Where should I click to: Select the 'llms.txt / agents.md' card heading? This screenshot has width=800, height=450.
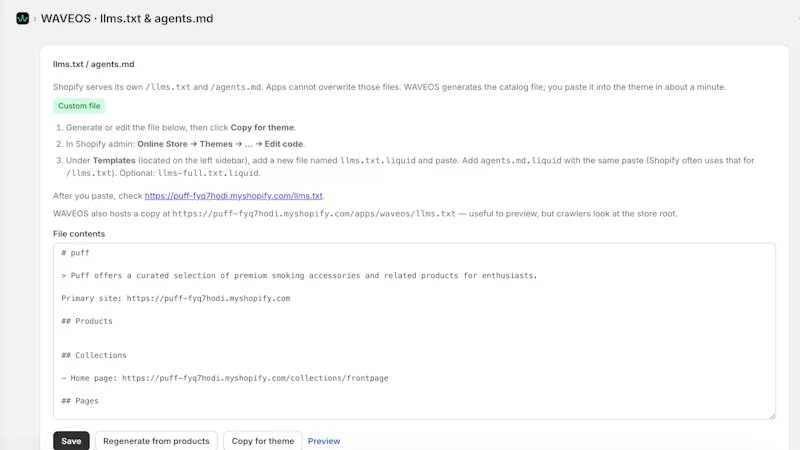coord(94,64)
